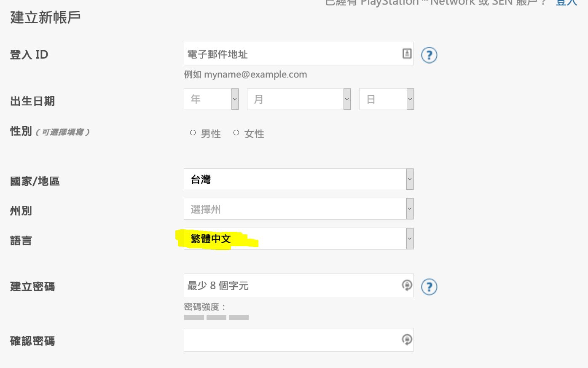This screenshot has width=588, height=368.
Task: Click the 女性 label text
Action: (x=254, y=134)
